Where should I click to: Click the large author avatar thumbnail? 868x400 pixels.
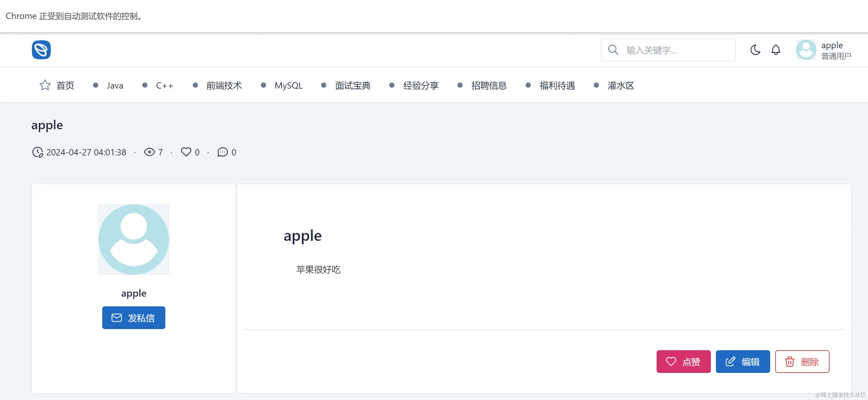[x=134, y=239]
